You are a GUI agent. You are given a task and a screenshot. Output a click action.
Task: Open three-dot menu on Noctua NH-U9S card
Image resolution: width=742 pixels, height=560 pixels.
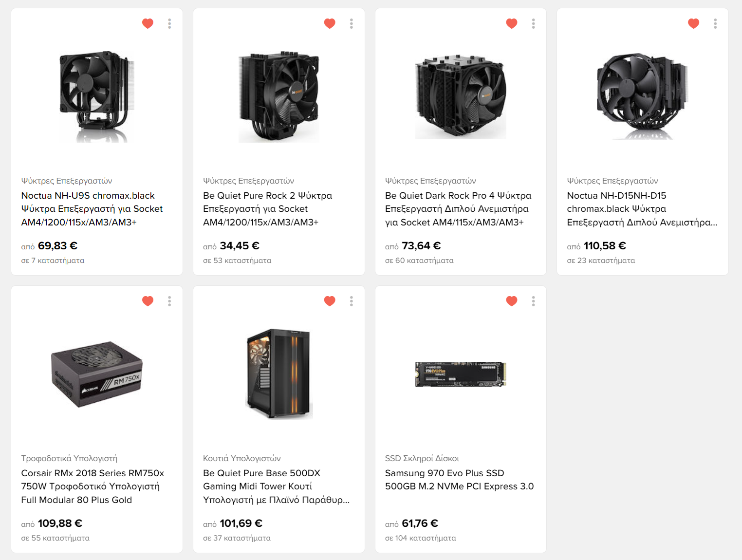pos(169,23)
